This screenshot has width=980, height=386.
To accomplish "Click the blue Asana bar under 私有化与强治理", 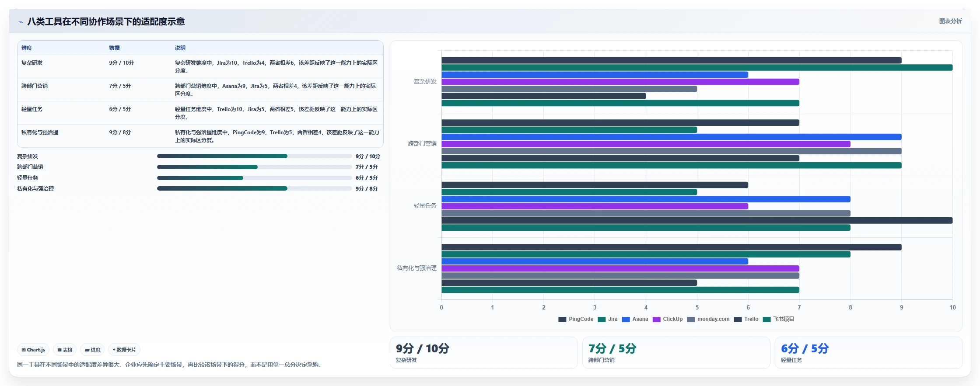I will (x=595, y=261).
